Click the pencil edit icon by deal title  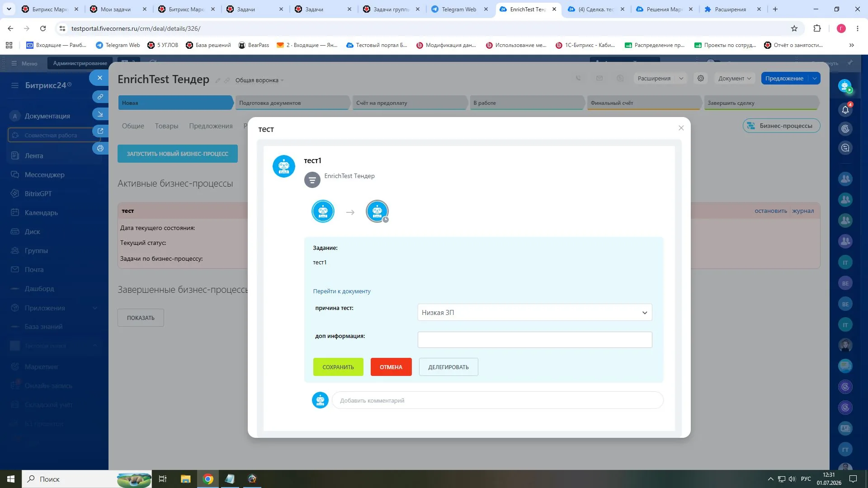pyautogui.click(x=217, y=80)
